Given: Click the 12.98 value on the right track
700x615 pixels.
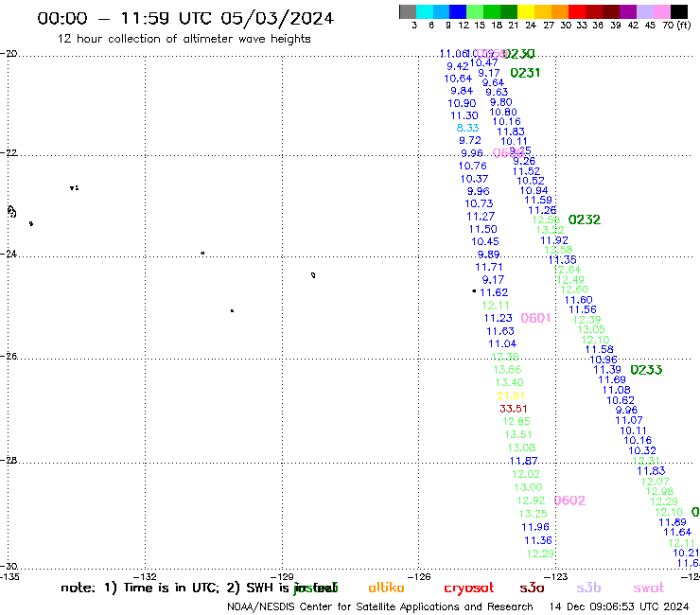Looking at the screenshot, I should point(659,491).
